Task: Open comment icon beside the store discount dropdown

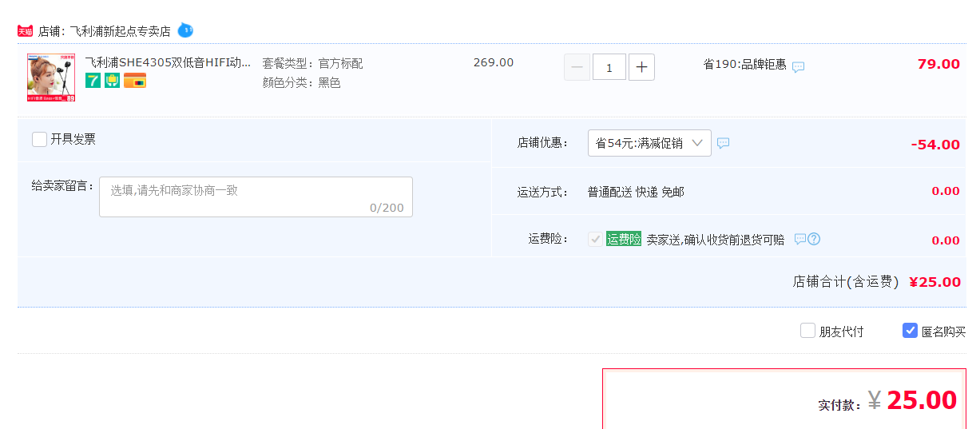Action: pos(723,143)
